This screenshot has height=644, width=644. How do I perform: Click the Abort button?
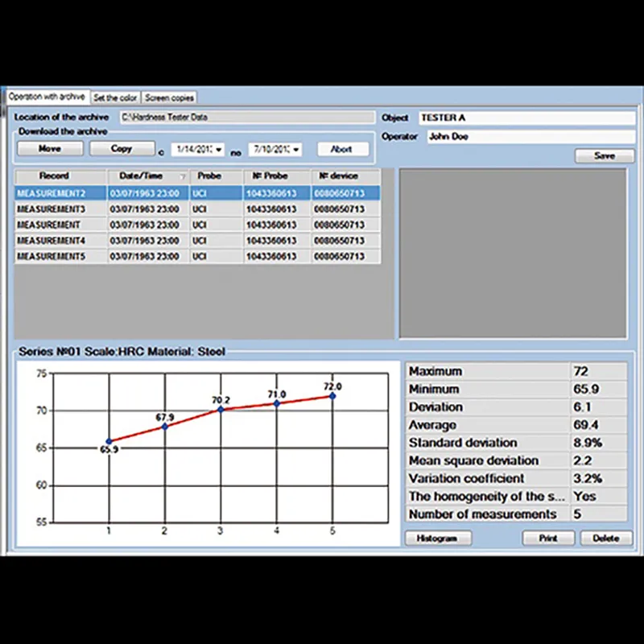point(343,150)
